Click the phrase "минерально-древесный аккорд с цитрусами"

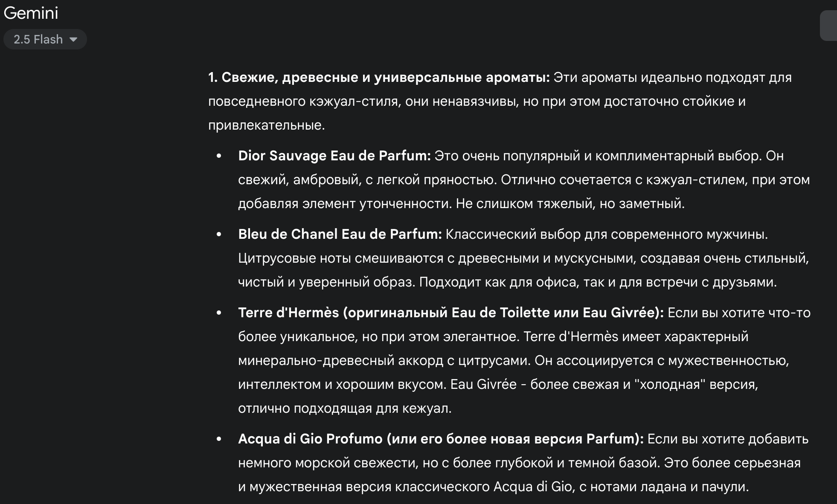(x=384, y=361)
